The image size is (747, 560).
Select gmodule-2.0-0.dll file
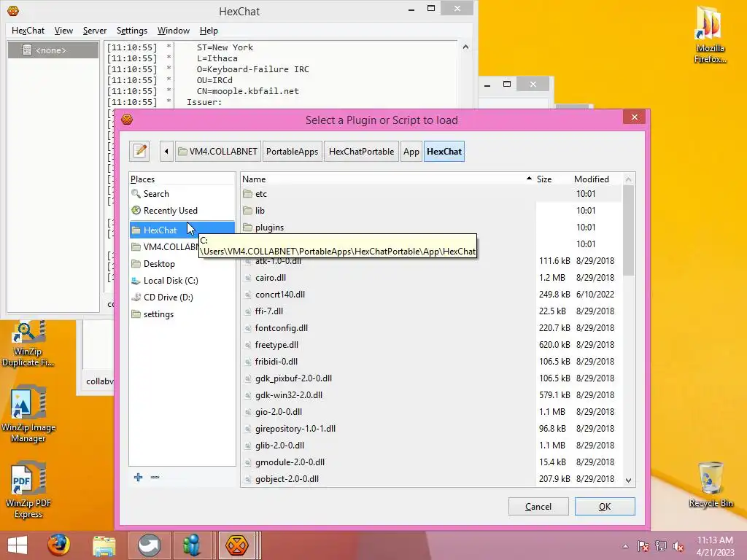(431, 462)
